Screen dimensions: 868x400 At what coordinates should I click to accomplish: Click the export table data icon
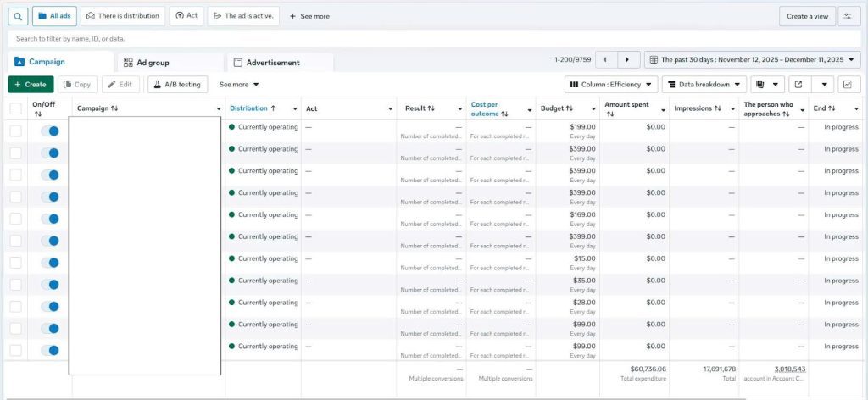coord(798,85)
